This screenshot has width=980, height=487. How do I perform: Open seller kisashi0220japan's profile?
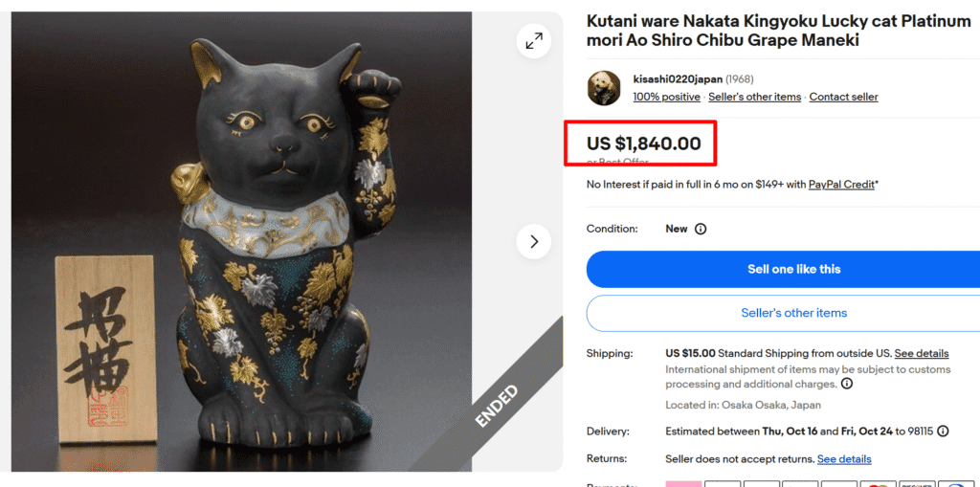677,79
